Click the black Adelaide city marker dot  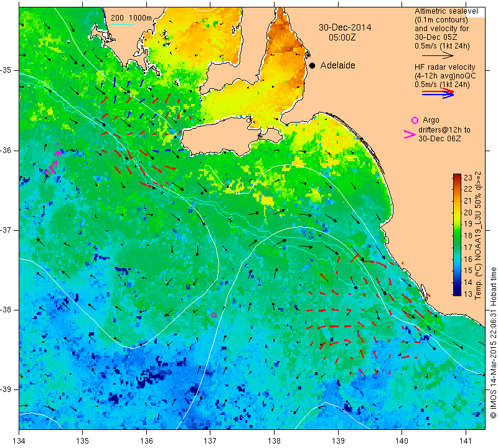[x=312, y=66]
